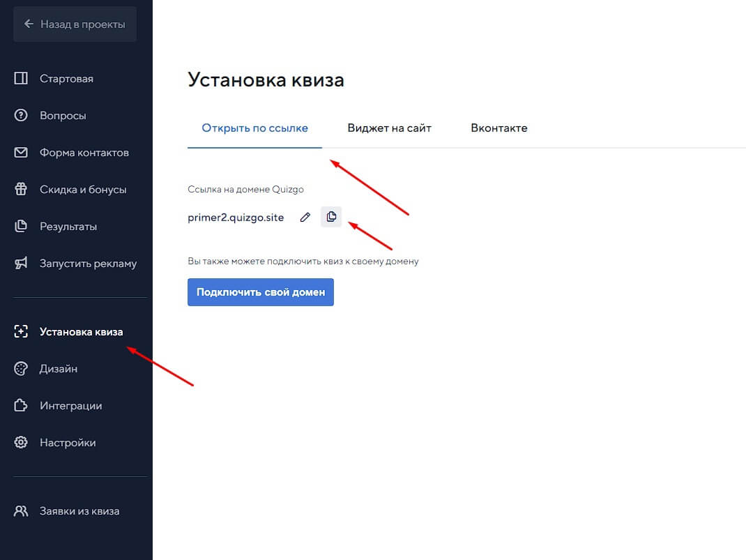Copy the primer2.quizgo.site link using the copy icon
The image size is (746, 560).
pyautogui.click(x=331, y=217)
